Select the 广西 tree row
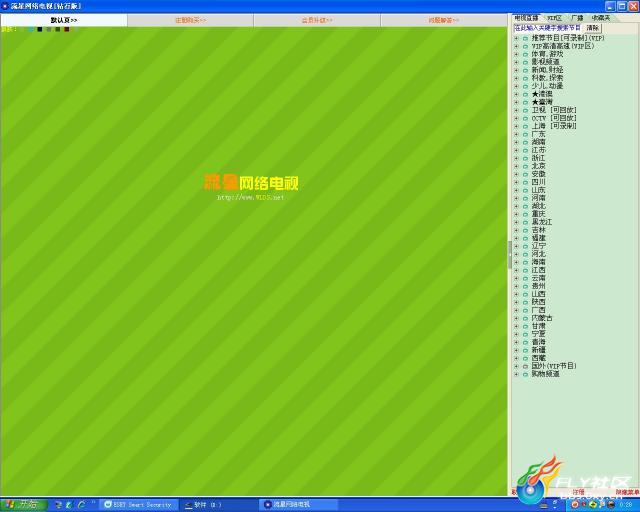The image size is (640, 512). [538, 310]
